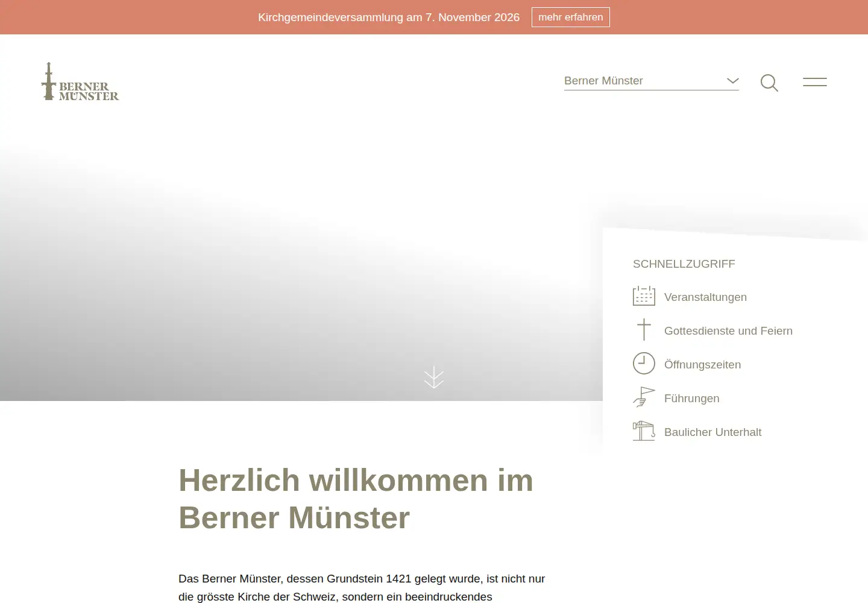Image resolution: width=868 pixels, height=603 pixels.
Task: Click the flag icon beside Führungen
Action: (x=644, y=397)
